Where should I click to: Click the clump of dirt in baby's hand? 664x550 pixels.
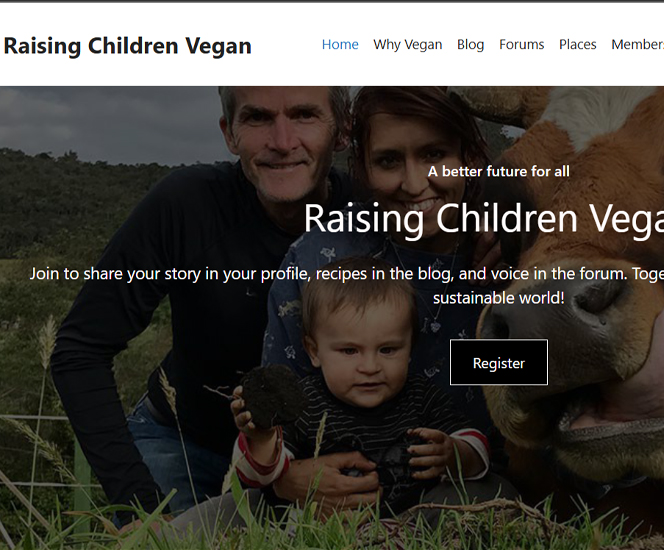(271, 396)
